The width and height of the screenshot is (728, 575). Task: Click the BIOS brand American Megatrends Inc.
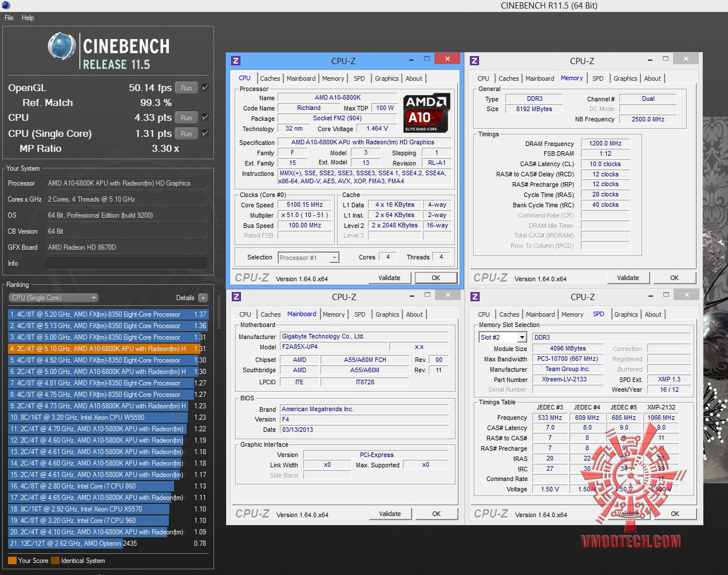pyautogui.click(x=364, y=409)
